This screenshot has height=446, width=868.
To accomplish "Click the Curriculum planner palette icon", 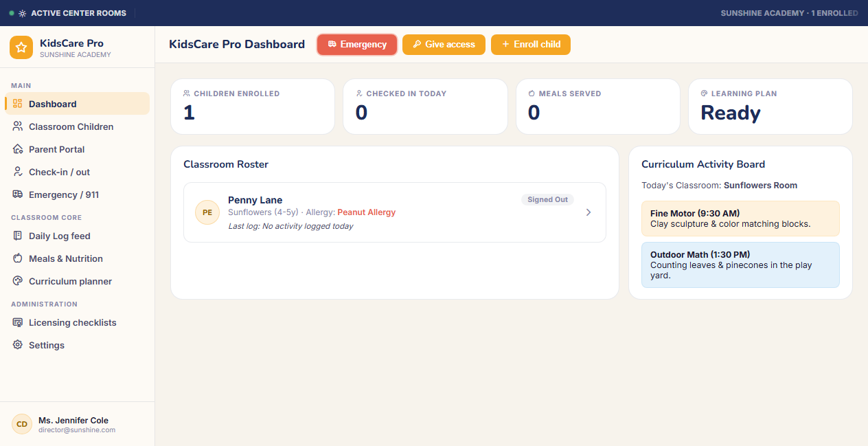I will click(18, 281).
